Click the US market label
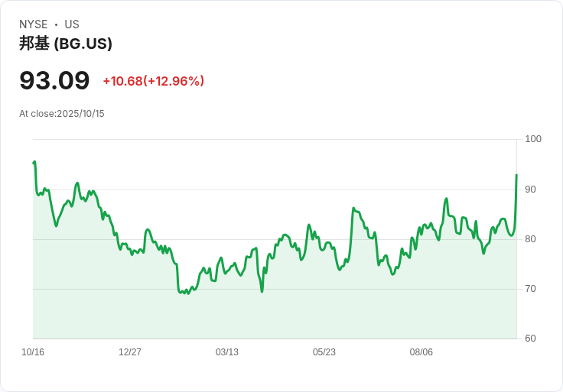 [x=72, y=24]
